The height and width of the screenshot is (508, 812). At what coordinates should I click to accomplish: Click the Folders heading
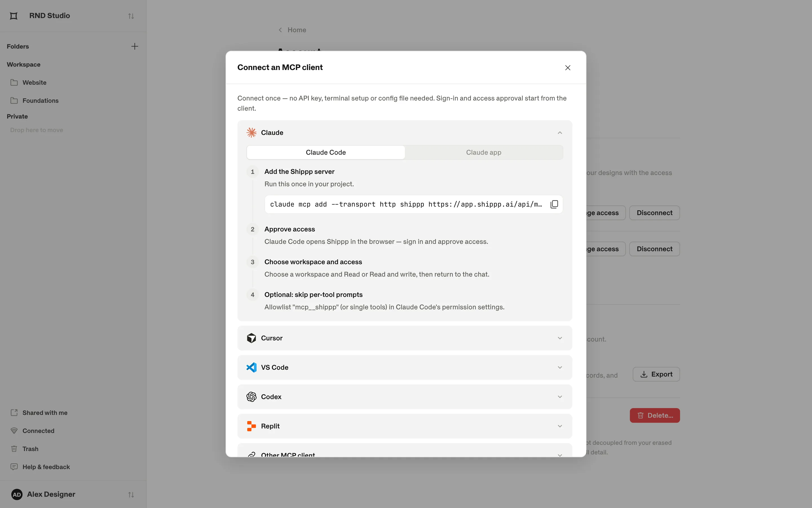tap(18, 46)
